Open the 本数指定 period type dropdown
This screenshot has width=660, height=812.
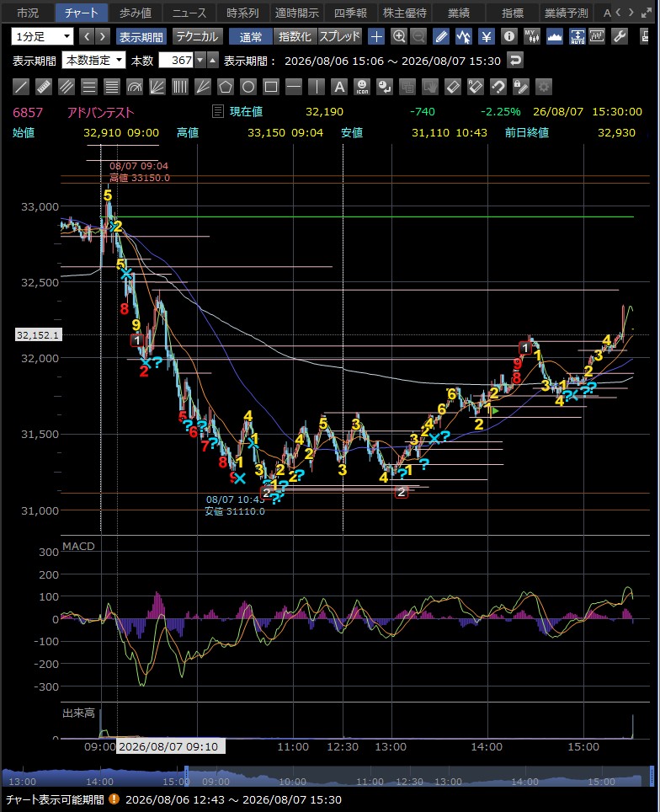(93, 61)
